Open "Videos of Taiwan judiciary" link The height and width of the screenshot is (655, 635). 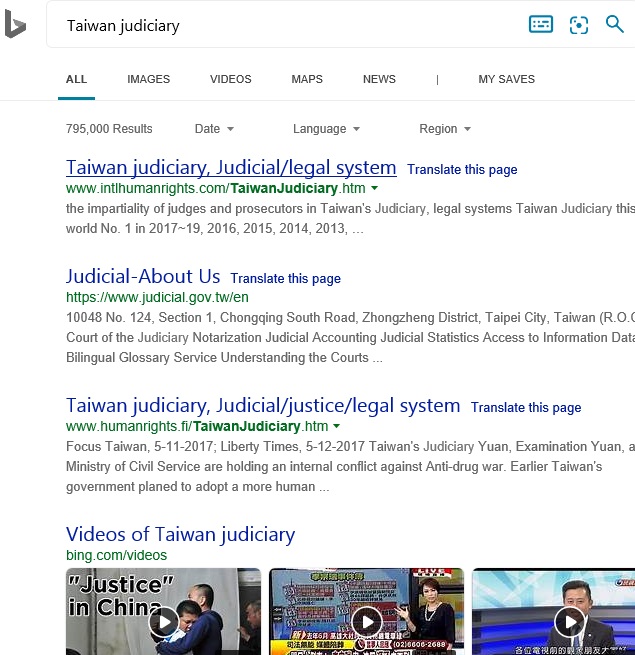pyautogui.click(x=180, y=535)
